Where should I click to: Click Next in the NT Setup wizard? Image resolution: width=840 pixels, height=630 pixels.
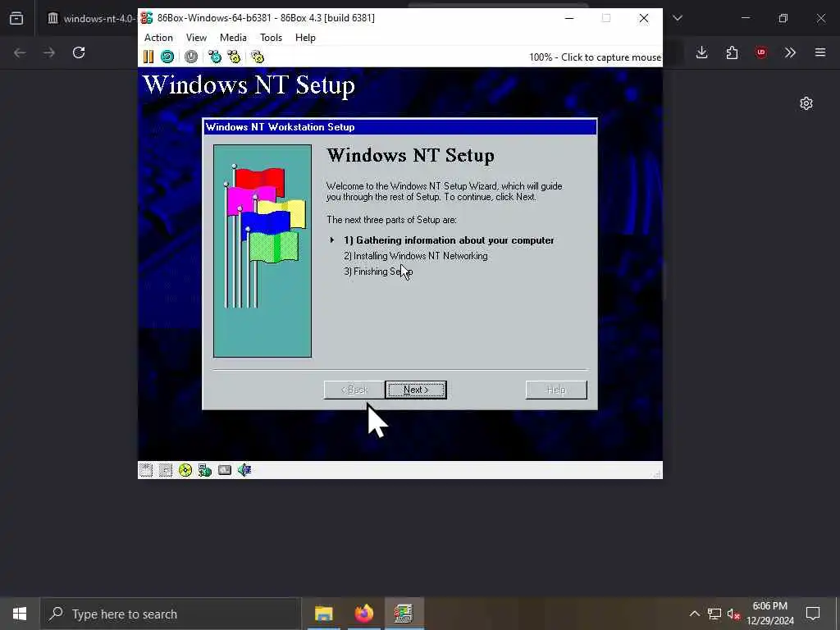pyautogui.click(x=416, y=390)
